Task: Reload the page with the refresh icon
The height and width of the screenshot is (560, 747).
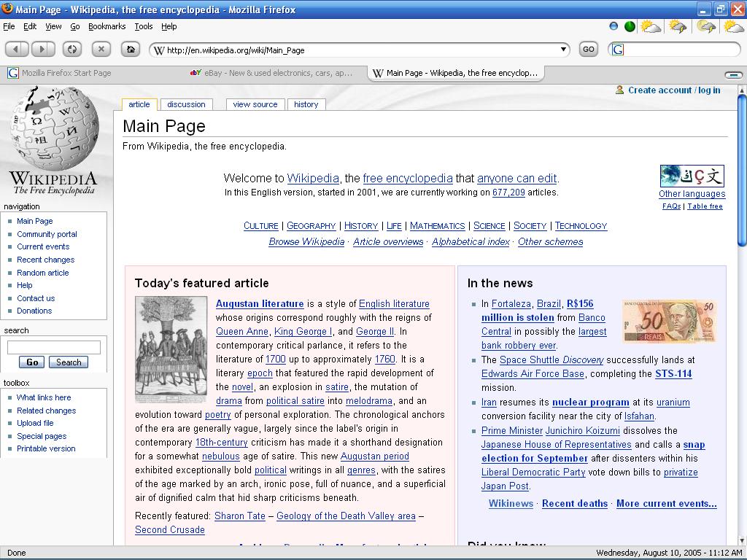Action: [72, 49]
